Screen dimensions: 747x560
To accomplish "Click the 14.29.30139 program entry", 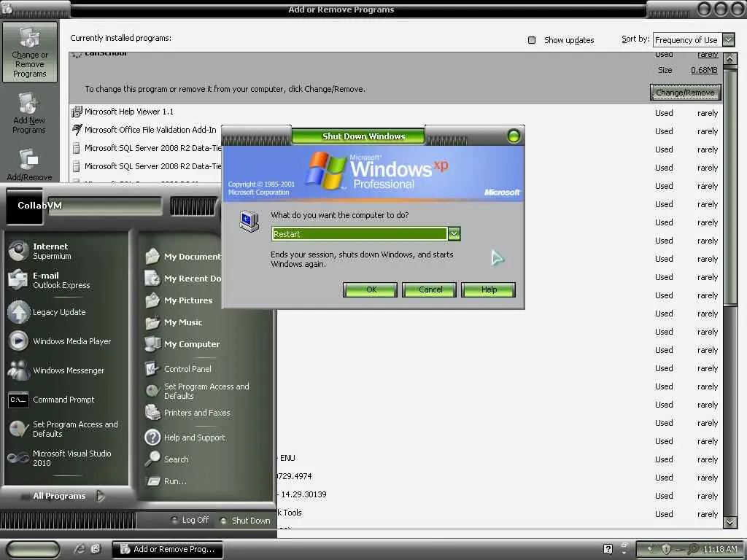I will (x=303, y=494).
